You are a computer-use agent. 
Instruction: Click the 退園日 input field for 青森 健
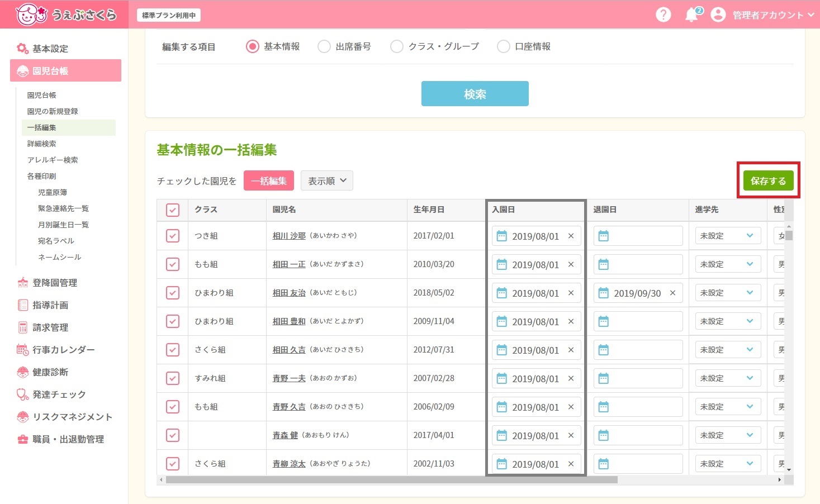coord(638,435)
